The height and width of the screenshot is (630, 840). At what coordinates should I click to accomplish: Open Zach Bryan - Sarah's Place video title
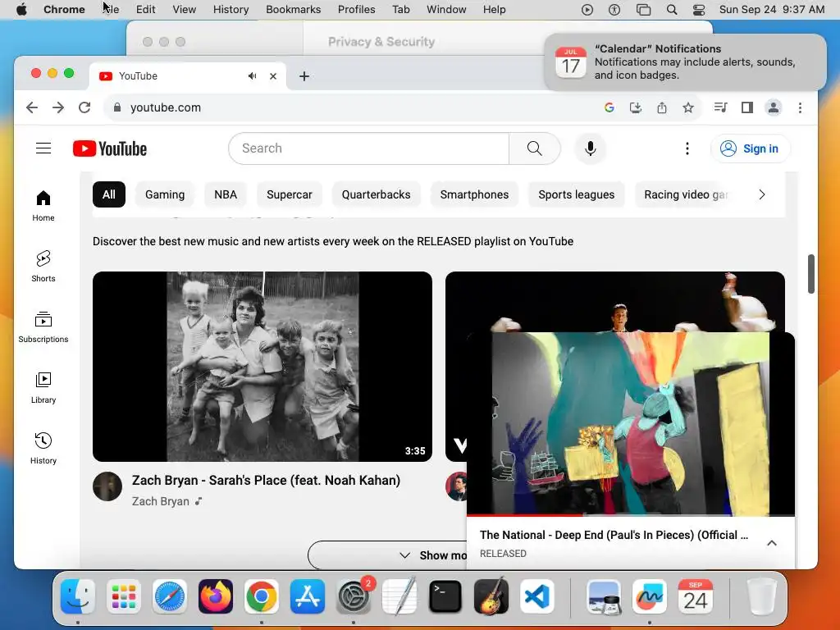(267, 480)
